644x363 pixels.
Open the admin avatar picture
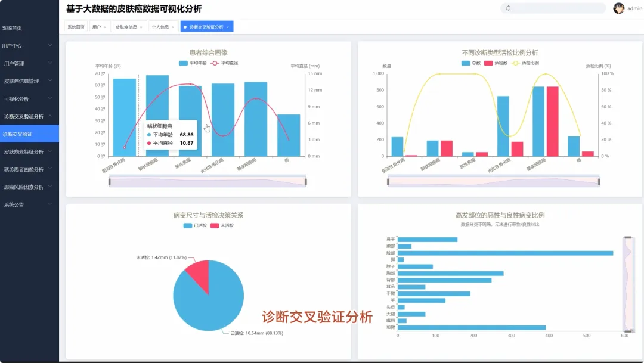618,8
